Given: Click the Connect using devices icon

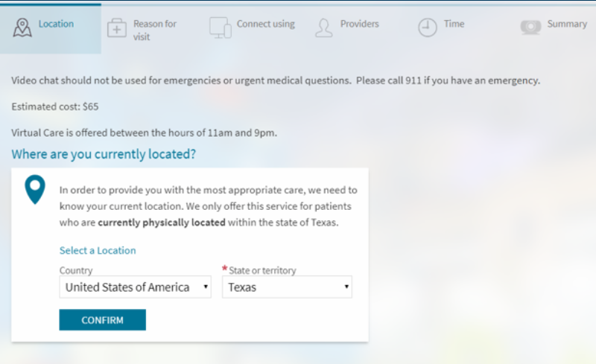Looking at the screenshot, I should click(x=221, y=28).
